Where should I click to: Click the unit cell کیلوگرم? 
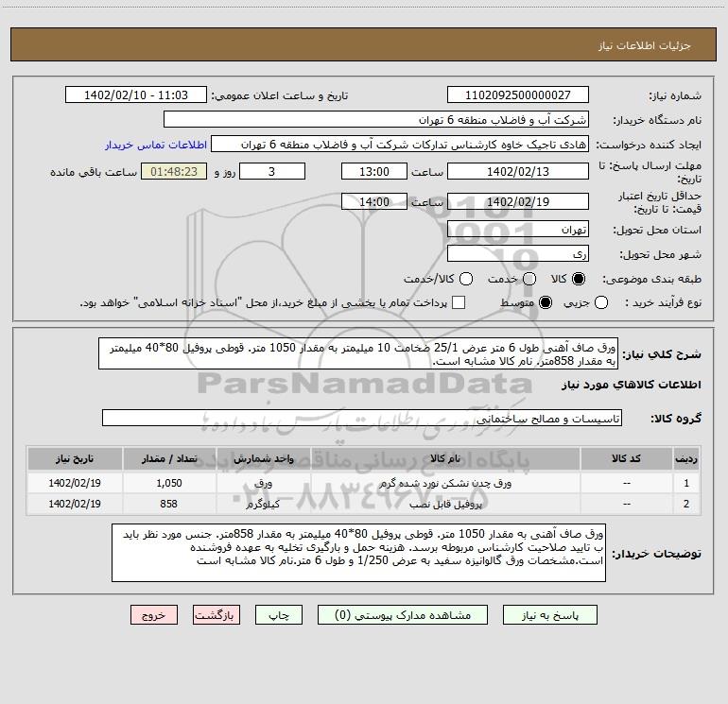click(x=263, y=504)
